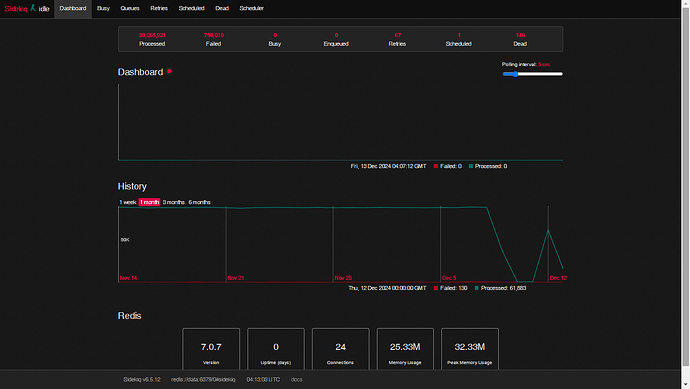The width and height of the screenshot is (690, 389).
Task: Click the Processed count summary
Action: [152, 39]
